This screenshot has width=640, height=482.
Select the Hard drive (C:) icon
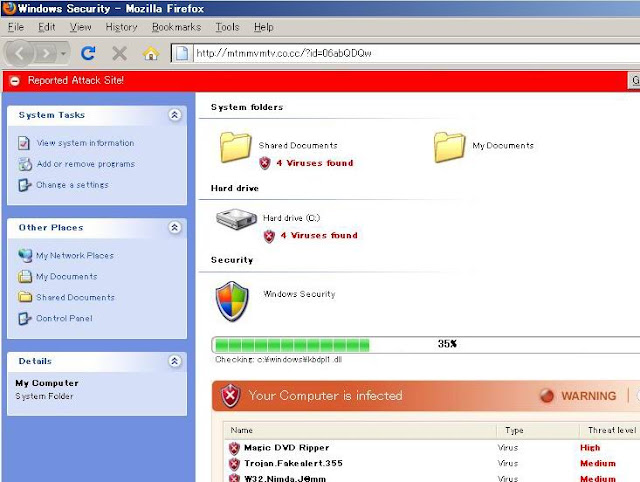(x=236, y=219)
